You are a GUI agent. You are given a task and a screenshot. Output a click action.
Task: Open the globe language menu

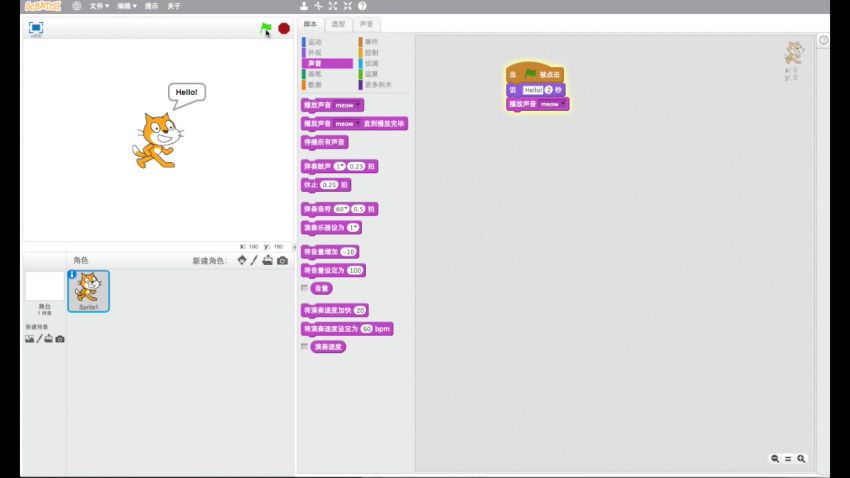tap(76, 6)
